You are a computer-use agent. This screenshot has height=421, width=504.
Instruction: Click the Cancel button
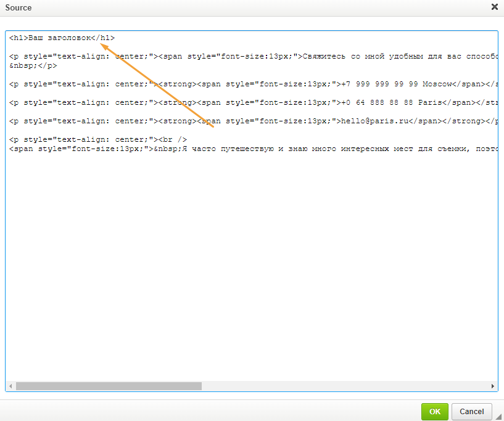click(x=471, y=411)
